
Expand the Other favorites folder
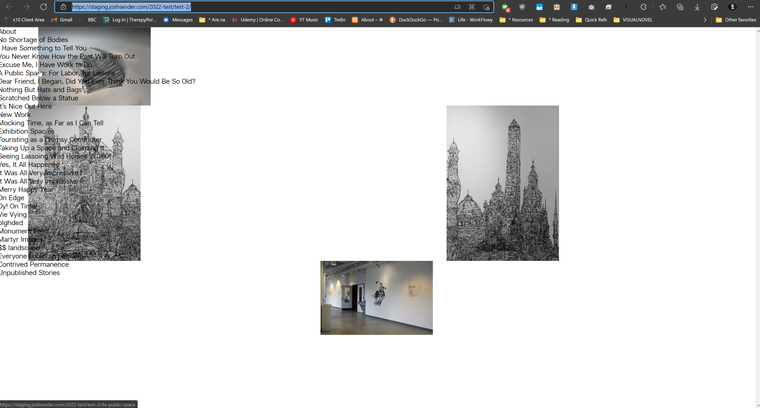click(735, 19)
